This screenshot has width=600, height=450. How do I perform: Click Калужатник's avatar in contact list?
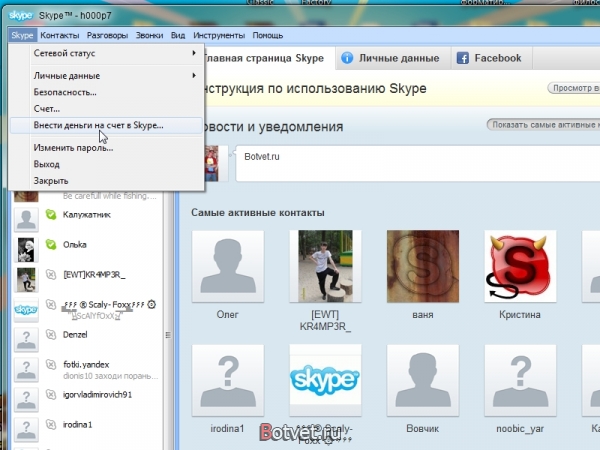[26, 220]
